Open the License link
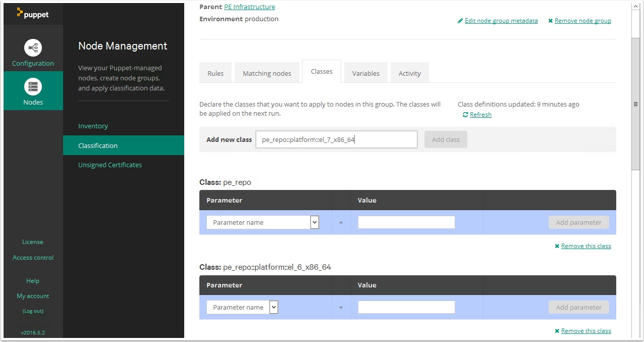Screen dimensions: 644x342 (x=33, y=242)
